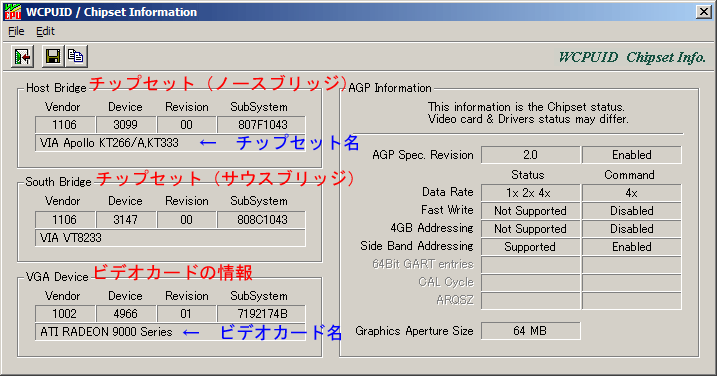The width and height of the screenshot is (717, 376).
Task: Select Host Bridge vendor value 1106
Action: [x=65, y=125]
